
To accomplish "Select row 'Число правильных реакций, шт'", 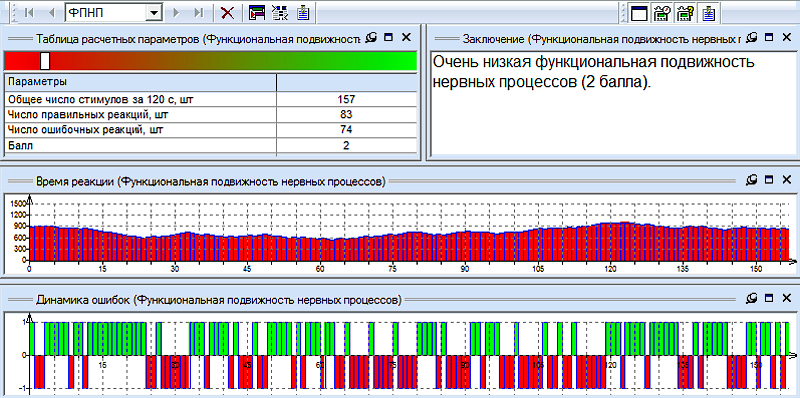I will click(211, 114).
